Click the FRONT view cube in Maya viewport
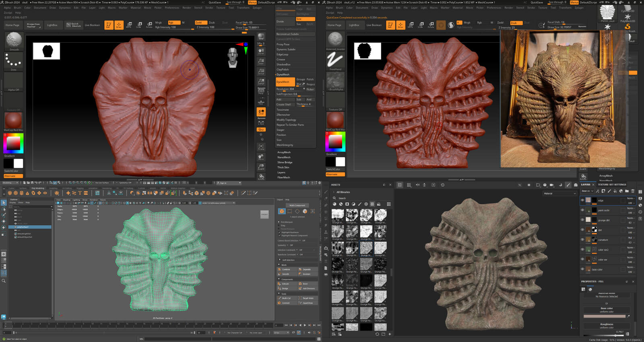Viewport: 644px width, 342px height. [x=264, y=214]
